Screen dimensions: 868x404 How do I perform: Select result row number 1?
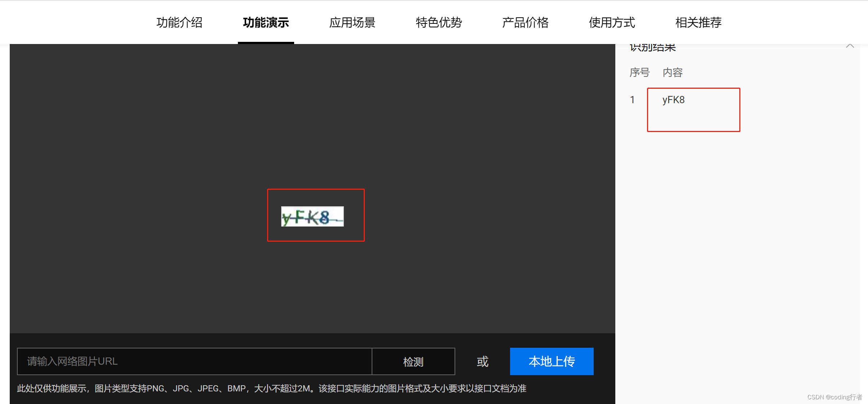pyautogui.click(x=632, y=100)
